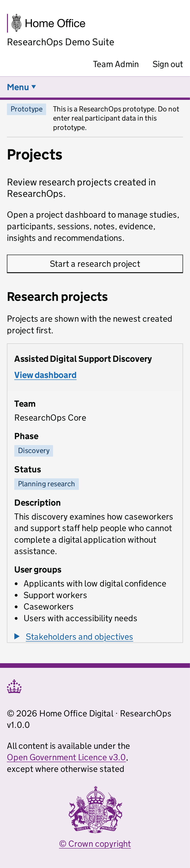Click the Stakeholders and objectives disclosure triangle
Screen dimensions: 190x868
coord(17,636)
